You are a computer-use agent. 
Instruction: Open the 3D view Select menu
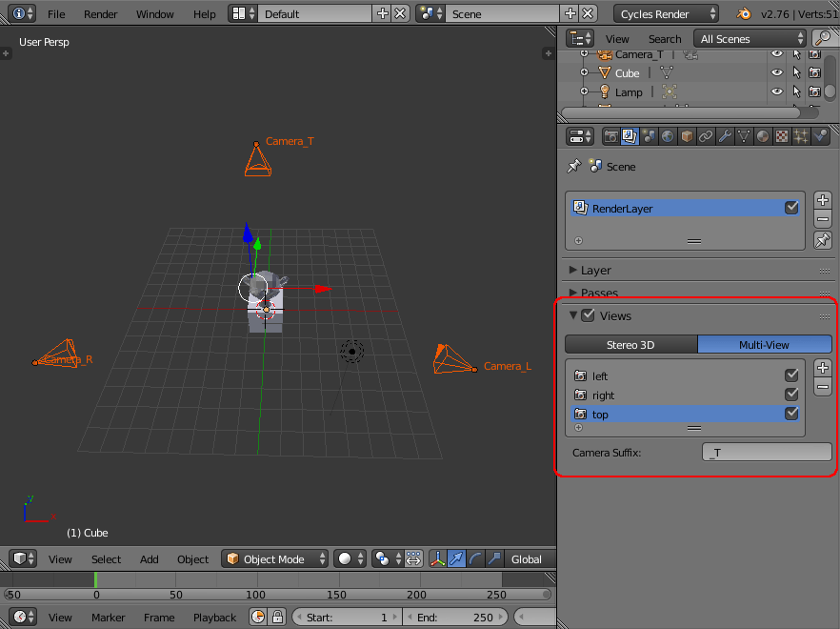(106, 558)
